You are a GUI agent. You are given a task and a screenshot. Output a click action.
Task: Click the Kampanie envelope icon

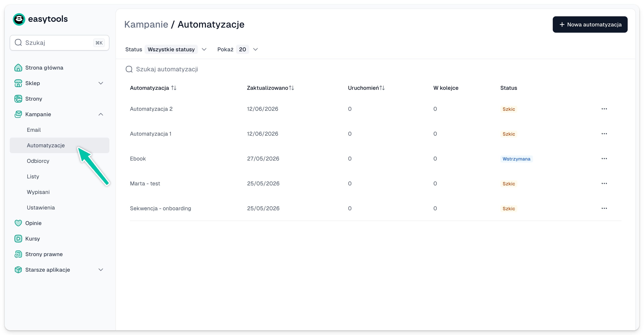[18, 114]
